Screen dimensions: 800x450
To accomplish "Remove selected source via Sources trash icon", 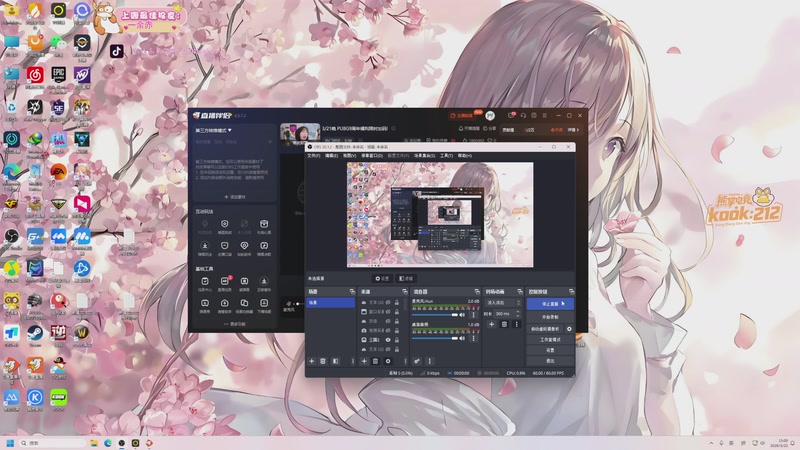I will pos(376,361).
